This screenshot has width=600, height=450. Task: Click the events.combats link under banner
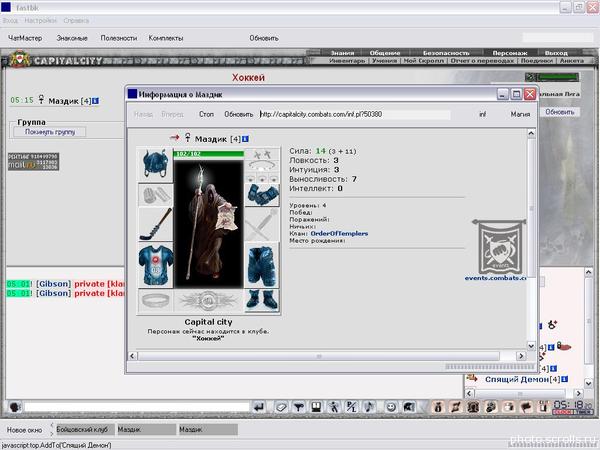pyautogui.click(x=495, y=278)
